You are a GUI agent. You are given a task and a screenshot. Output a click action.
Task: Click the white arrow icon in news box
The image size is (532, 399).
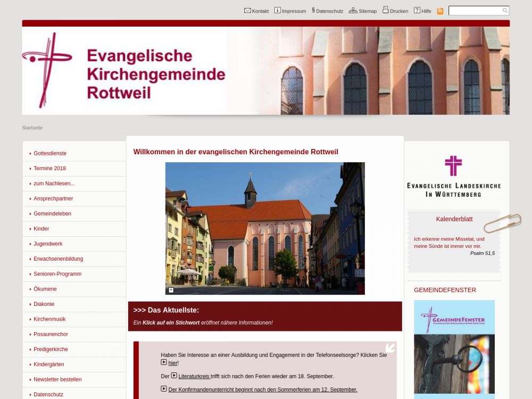tap(390, 348)
